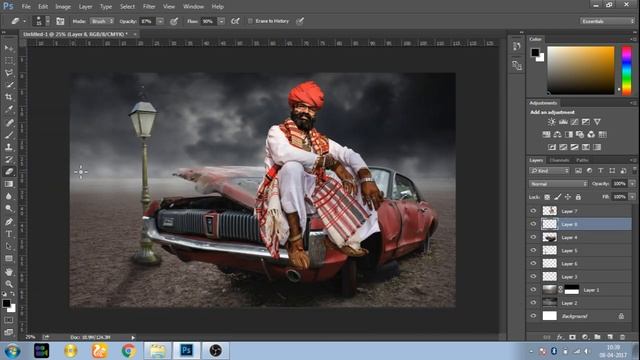
Task: Add a Levels adjustment
Action: point(563,122)
